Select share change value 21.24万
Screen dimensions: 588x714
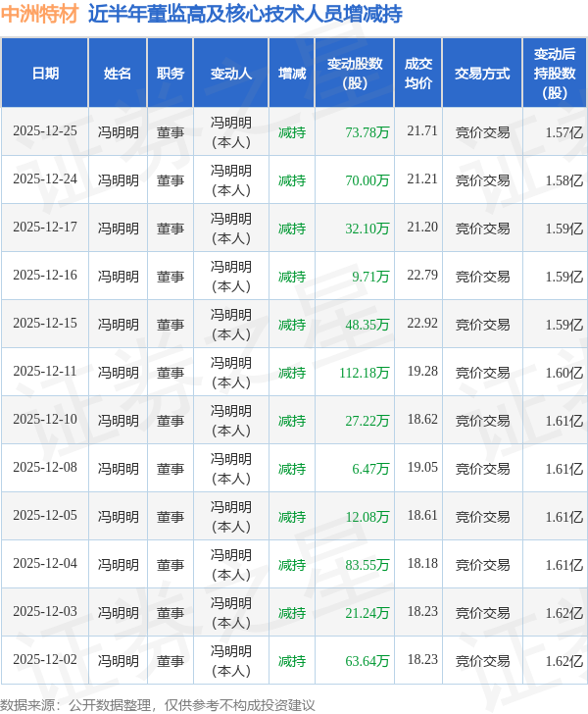tap(367, 613)
